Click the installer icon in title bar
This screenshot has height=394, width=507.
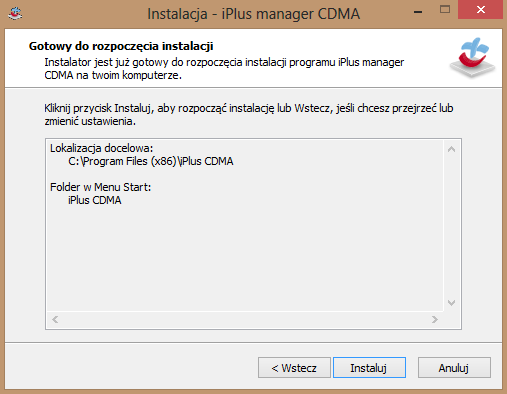[15, 14]
